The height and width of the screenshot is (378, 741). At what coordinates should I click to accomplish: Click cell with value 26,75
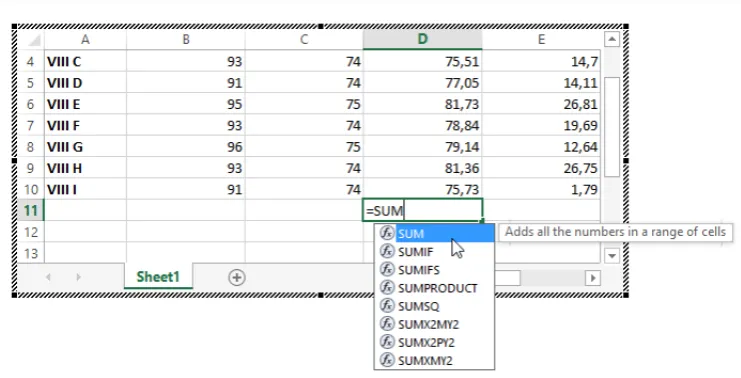pyautogui.click(x=541, y=168)
